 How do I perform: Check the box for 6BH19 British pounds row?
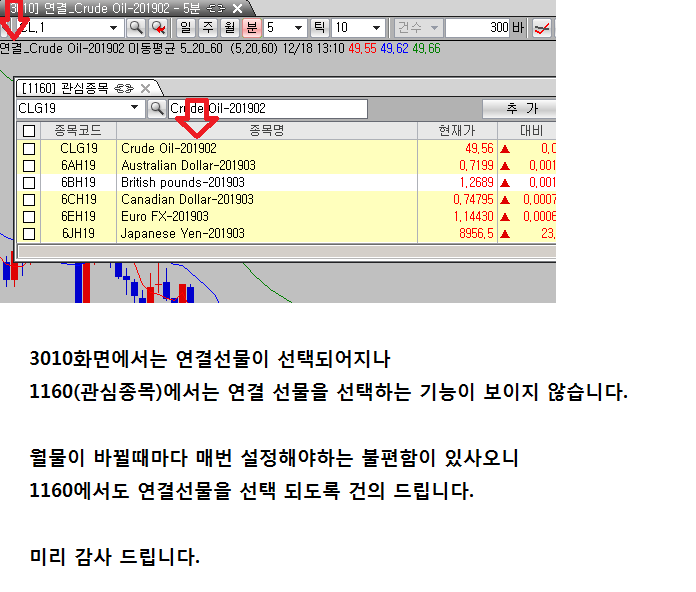click(x=28, y=182)
